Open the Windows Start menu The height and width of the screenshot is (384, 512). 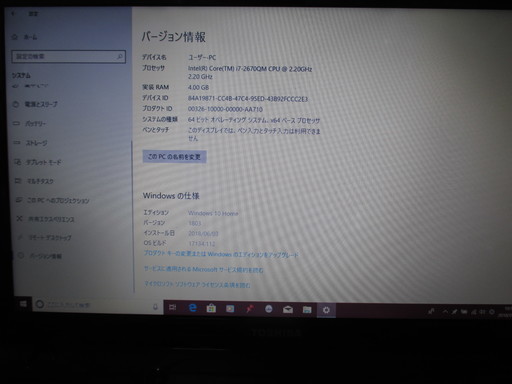(x=23, y=304)
